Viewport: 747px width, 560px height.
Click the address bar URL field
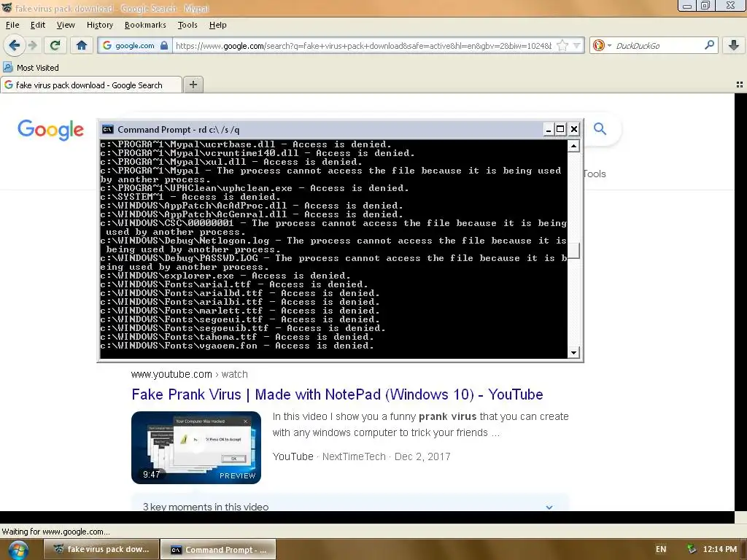pyautogui.click(x=363, y=45)
